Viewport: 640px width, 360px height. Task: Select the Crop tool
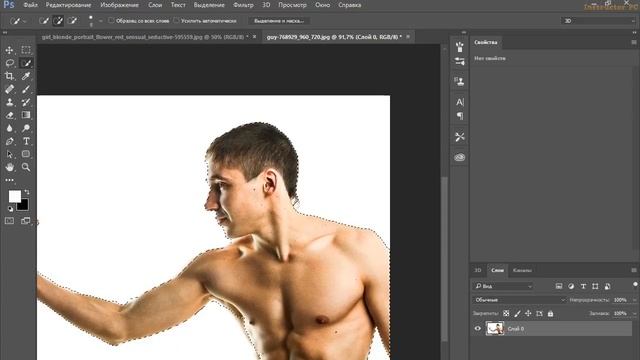coord(9,76)
